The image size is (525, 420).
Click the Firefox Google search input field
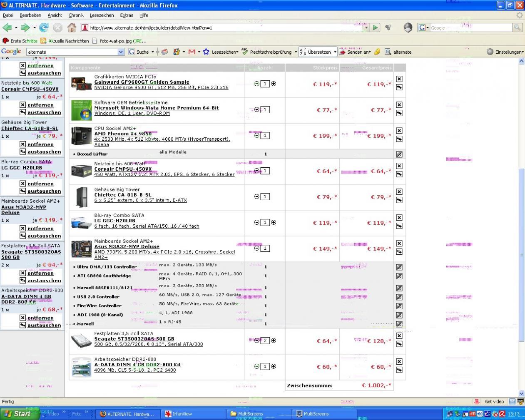[x=470, y=28]
